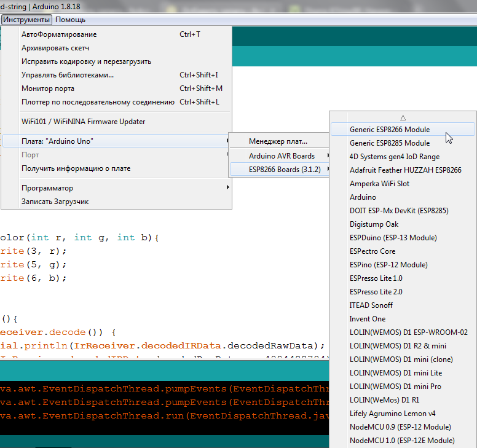The image size is (477, 448).
Task: Open the Инструменты menu
Action: (26, 20)
